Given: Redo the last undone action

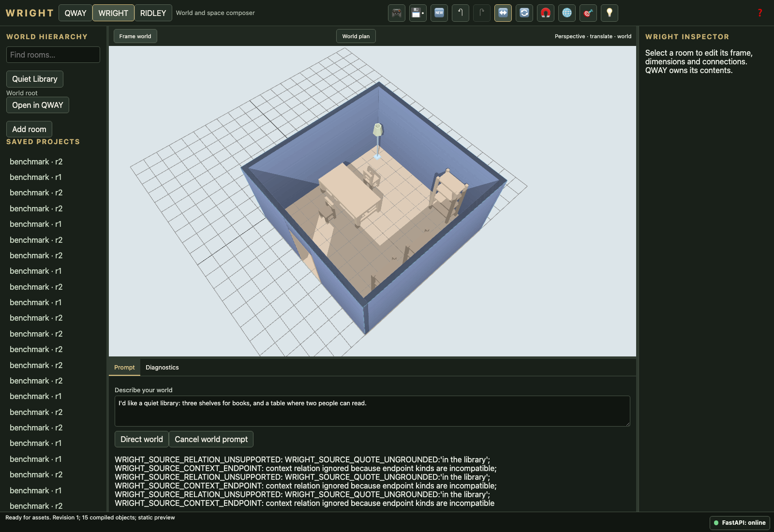Looking at the screenshot, I should pos(482,13).
